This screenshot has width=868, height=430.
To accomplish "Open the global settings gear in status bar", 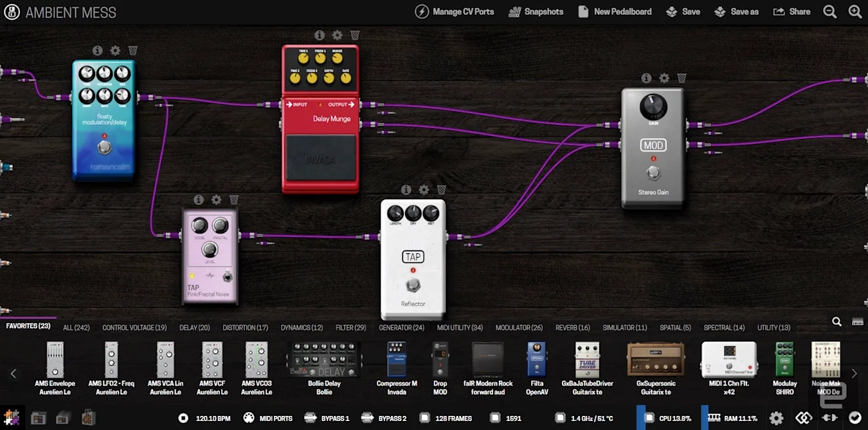I will pos(776,418).
